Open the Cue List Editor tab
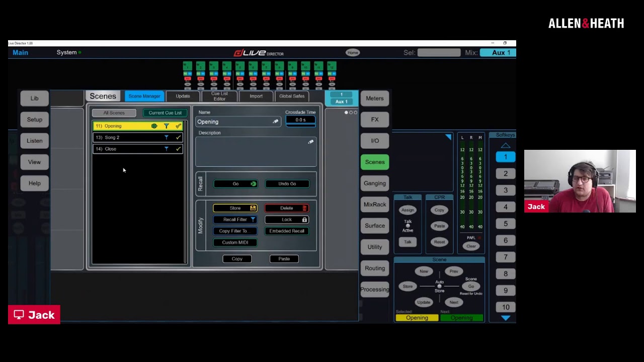This screenshot has width=644, height=362. (x=219, y=96)
